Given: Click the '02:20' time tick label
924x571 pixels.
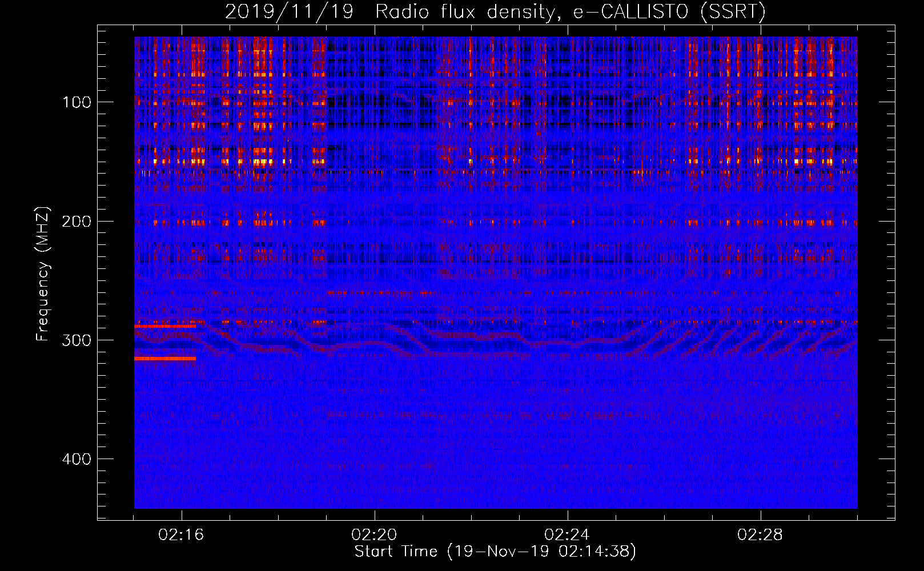Looking at the screenshot, I should pos(374,535).
